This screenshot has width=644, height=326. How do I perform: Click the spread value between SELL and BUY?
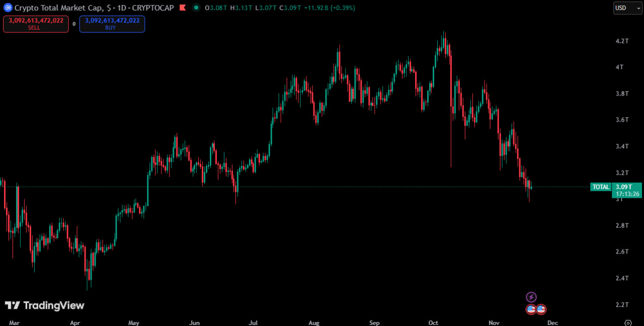[74, 24]
